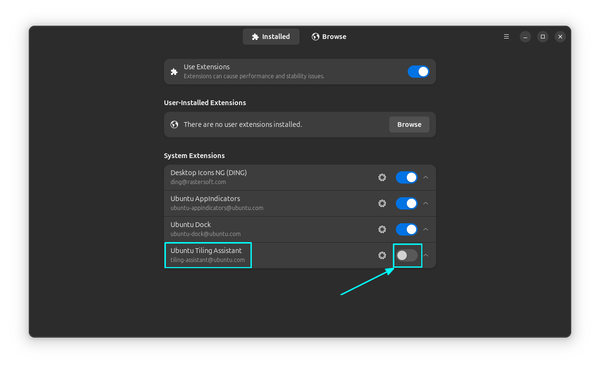
Task: Switch to the Browse tab
Action: [x=329, y=37]
